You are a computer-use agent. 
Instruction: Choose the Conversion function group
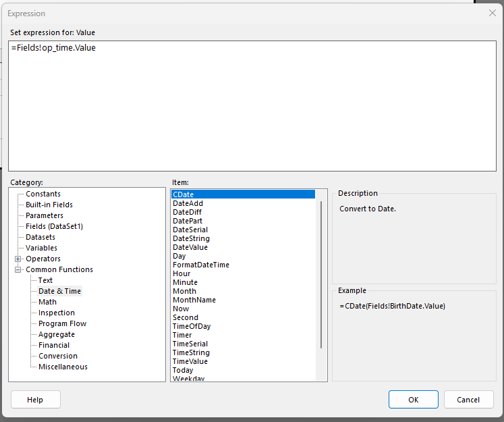(x=58, y=356)
